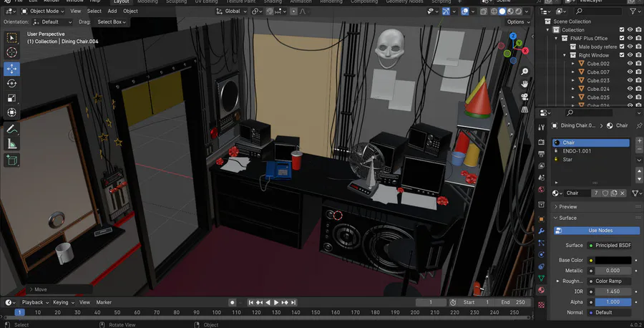The width and height of the screenshot is (644, 328).
Task: Open the Orientation Default dropdown
Action: click(52, 21)
